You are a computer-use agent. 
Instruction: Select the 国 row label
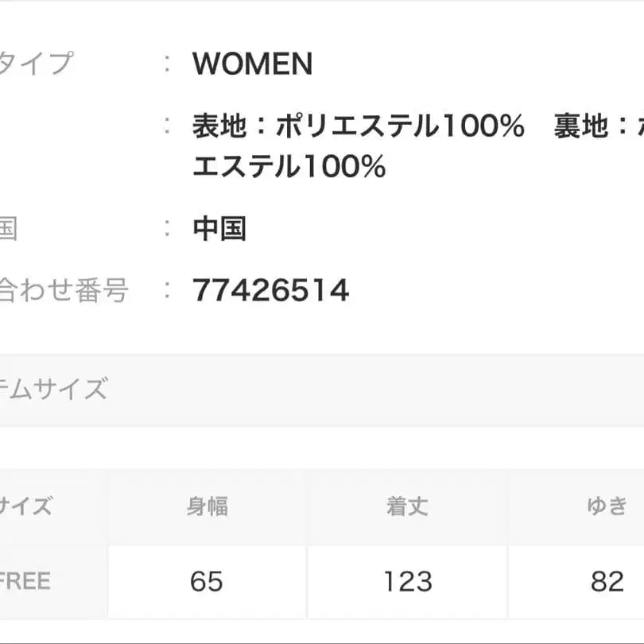(x=8, y=229)
